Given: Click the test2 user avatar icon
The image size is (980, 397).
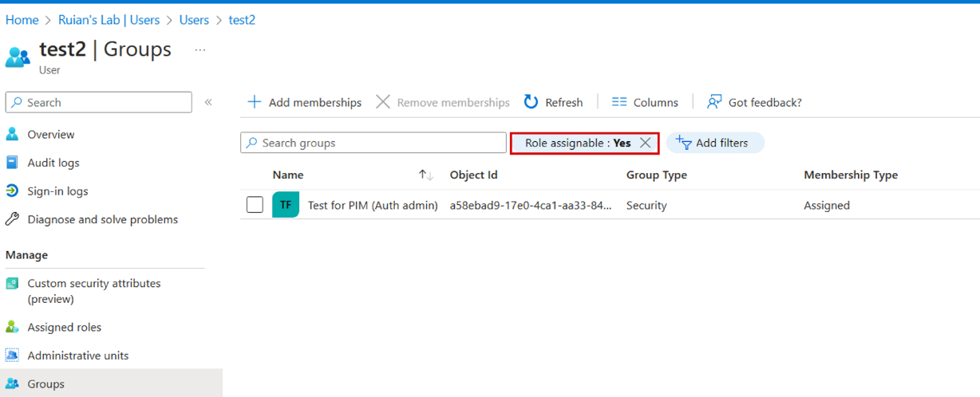Looking at the screenshot, I should click(x=18, y=57).
